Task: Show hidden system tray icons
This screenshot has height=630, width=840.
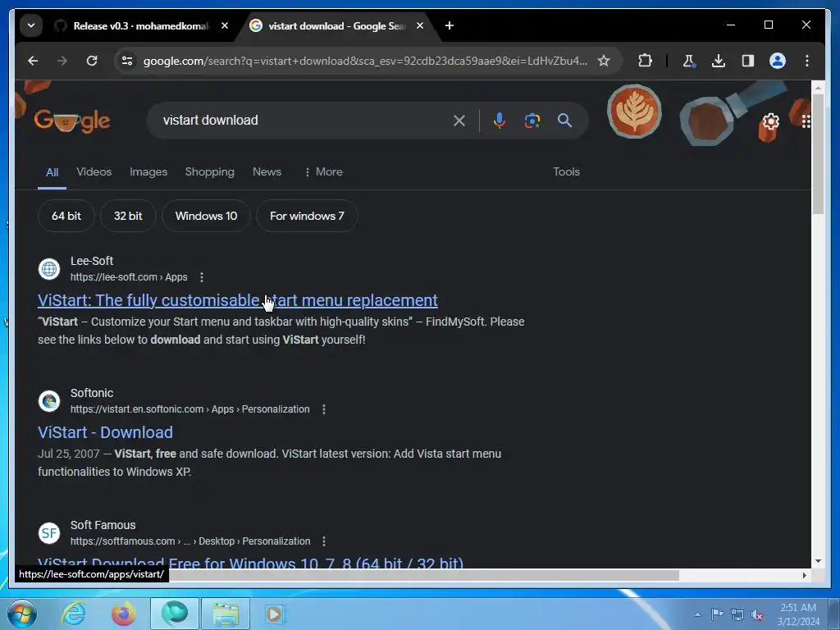Action: 697,614
